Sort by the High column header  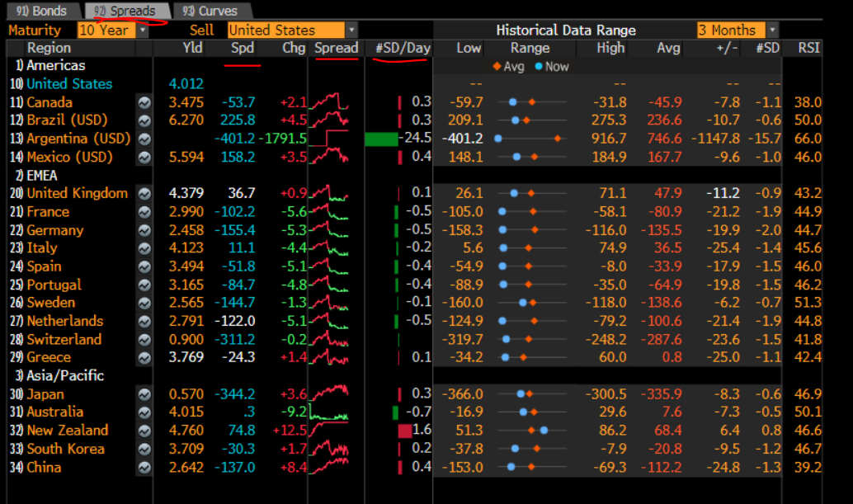610,48
